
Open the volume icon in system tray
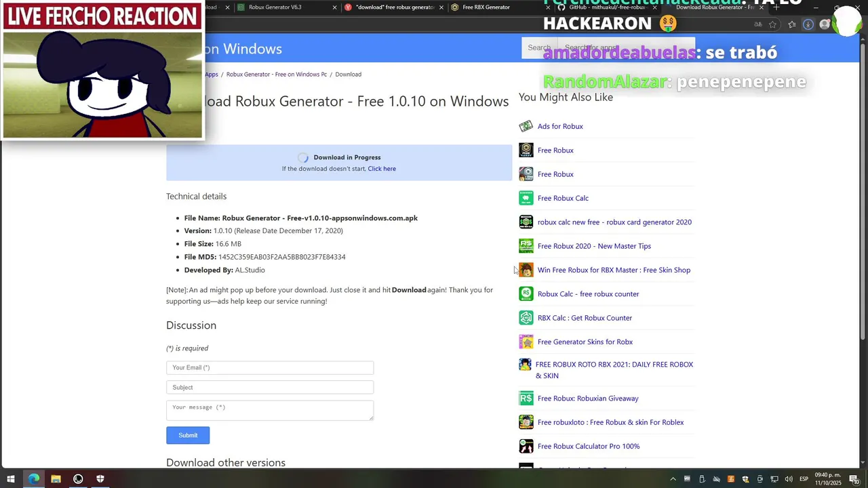tap(789, 479)
